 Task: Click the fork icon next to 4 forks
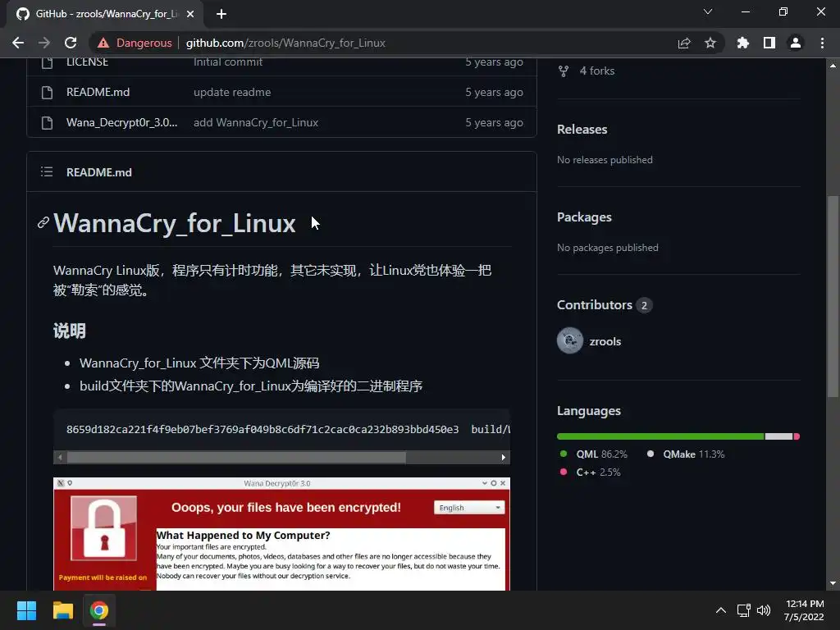click(x=564, y=71)
